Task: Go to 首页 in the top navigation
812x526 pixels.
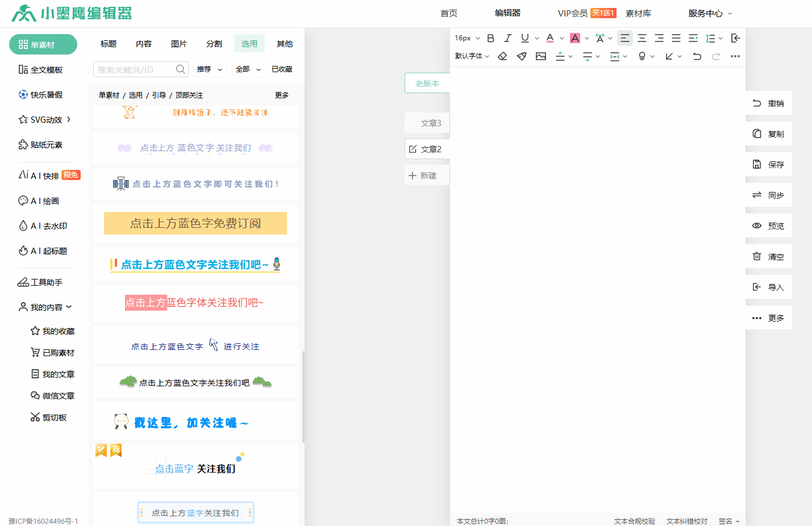Action: click(x=449, y=14)
